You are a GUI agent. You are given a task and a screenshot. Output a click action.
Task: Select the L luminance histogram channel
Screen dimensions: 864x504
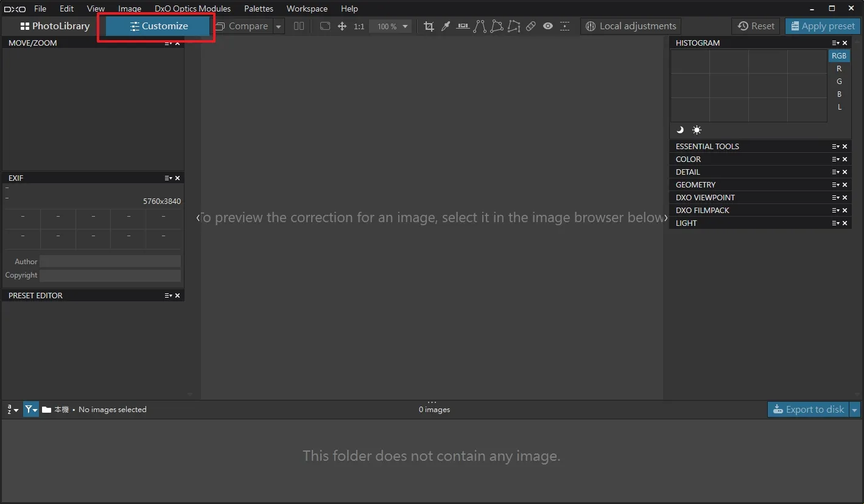pyautogui.click(x=839, y=107)
